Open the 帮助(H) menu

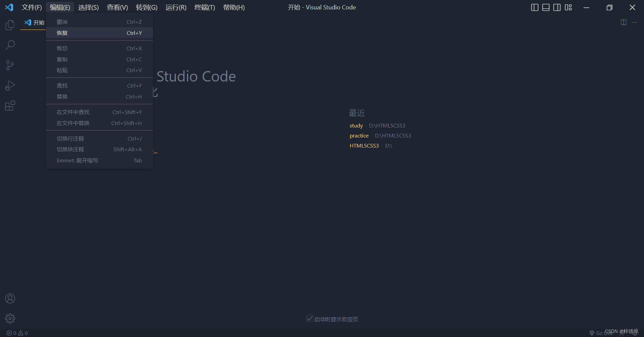(234, 7)
